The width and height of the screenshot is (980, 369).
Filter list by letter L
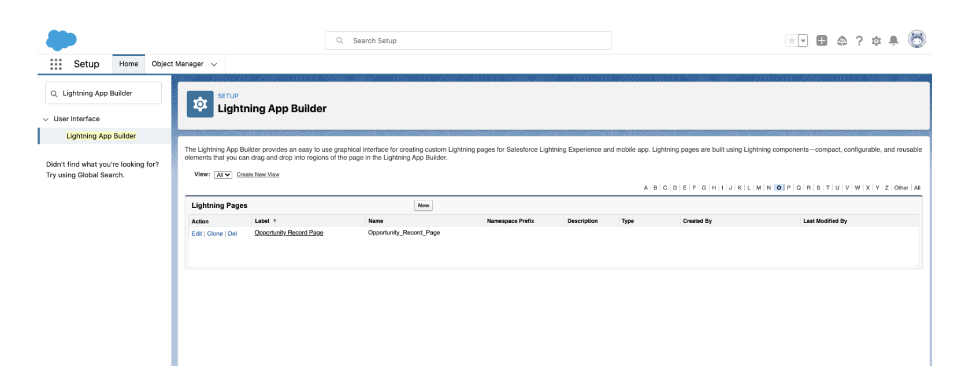click(749, 188)
